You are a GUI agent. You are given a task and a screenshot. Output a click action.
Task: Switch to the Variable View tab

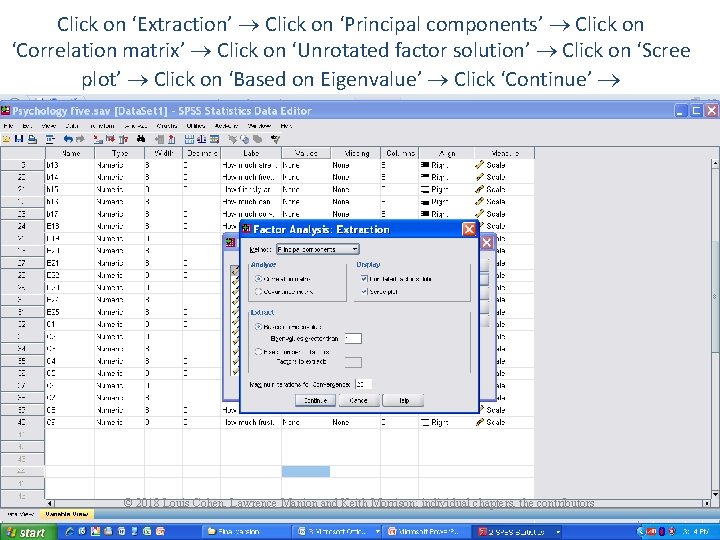coord(67,514)
